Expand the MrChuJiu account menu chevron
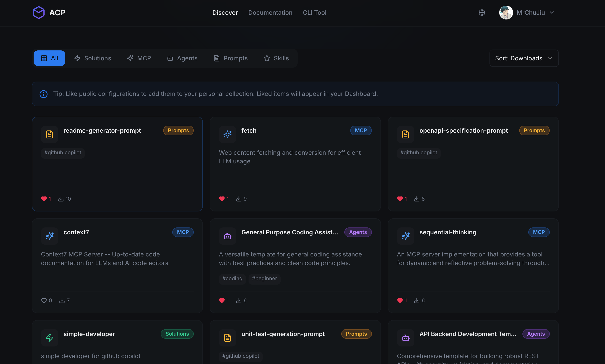The image size is (605, 364). click(552, 13)
